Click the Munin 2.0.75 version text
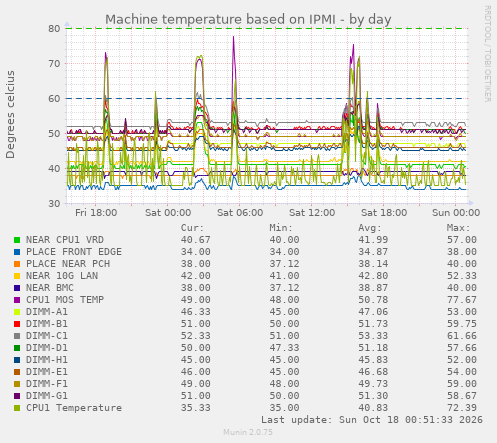The width and height of the screenshot is (497, 443). click(248, 432)
